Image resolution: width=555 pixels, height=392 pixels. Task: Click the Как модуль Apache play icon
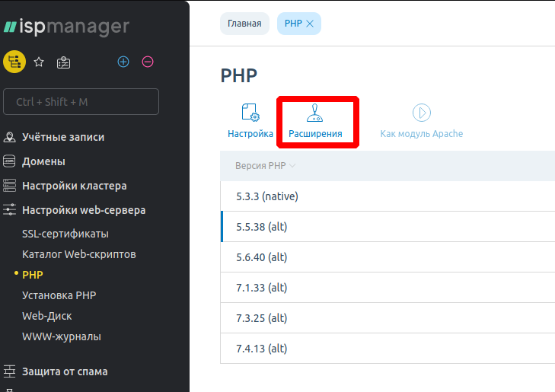[422, 113]
